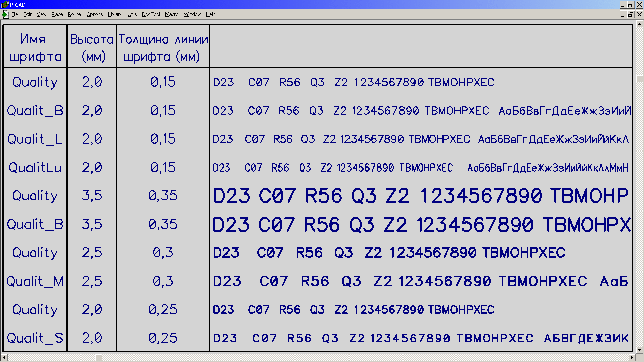This screenshot has height=362, width=644.
Task: Open the Place menu
Action: 57,14
